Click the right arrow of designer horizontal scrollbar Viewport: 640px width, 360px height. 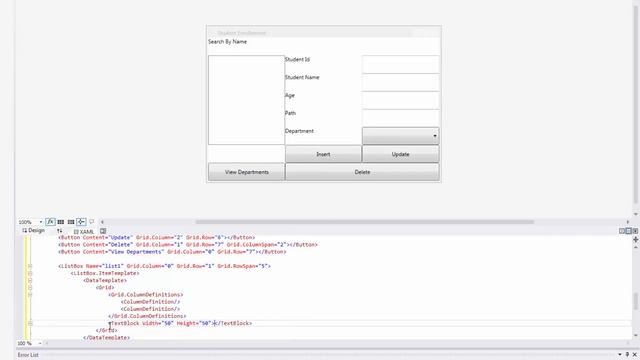[x=627, y=222]
